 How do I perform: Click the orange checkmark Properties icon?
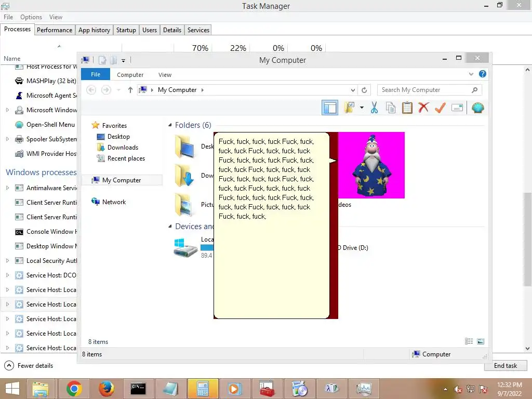440,108
